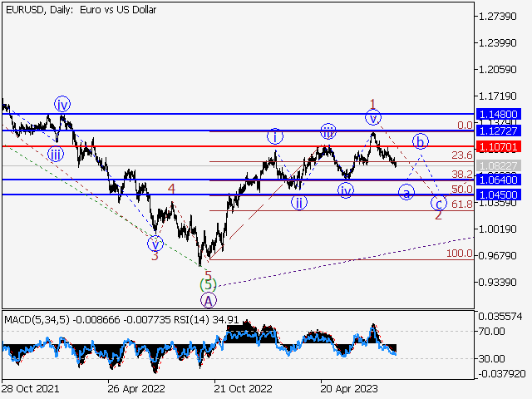Select the circled wave b label
Screen dimensions: 532x399
coord(421,141)
